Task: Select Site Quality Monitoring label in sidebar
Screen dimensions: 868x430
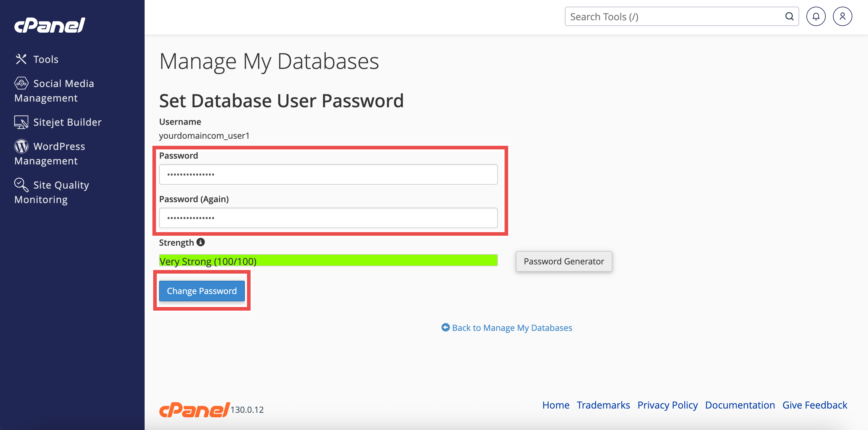Action: (x=52, y=192)
